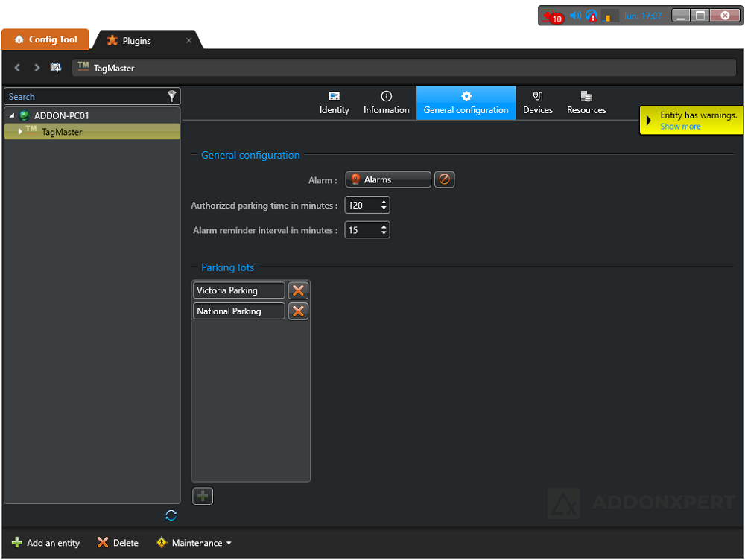Click the Show more warnings link

(x=680, y=127)
